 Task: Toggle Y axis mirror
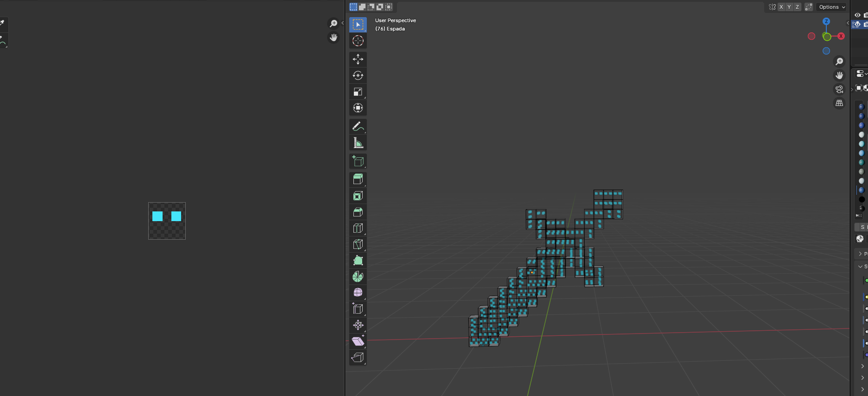pos(789,7)
